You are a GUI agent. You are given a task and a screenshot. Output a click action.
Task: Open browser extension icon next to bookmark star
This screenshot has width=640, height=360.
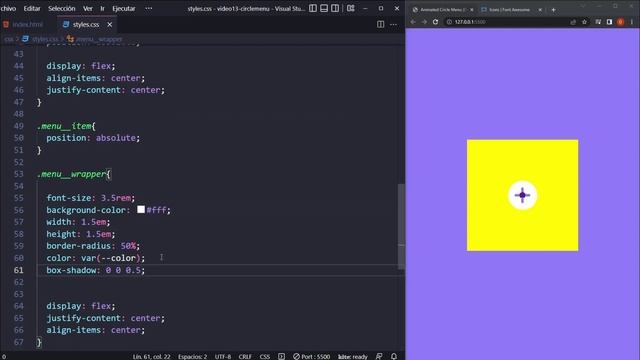598,22
